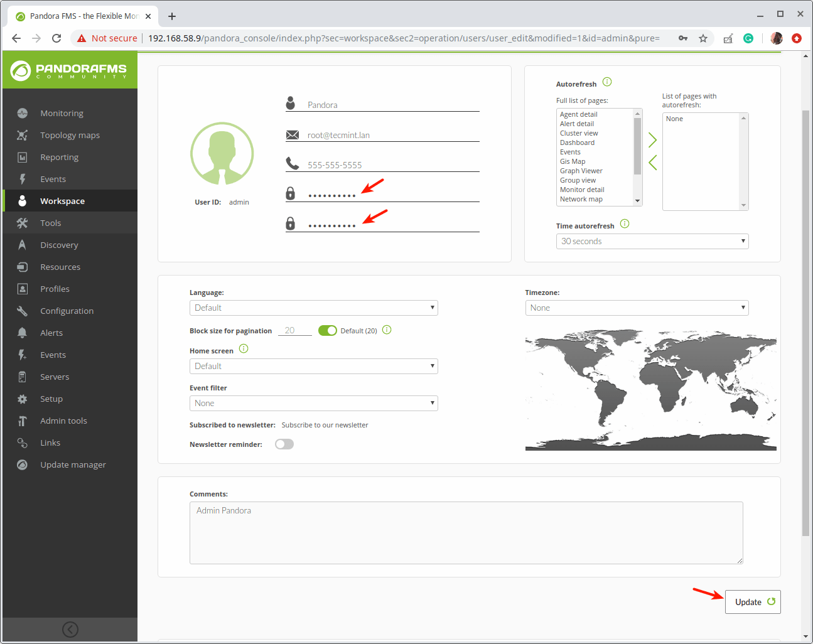Screen dimensions: 813x644
Task: Click the Update button
Action: [x=753, y=602]
